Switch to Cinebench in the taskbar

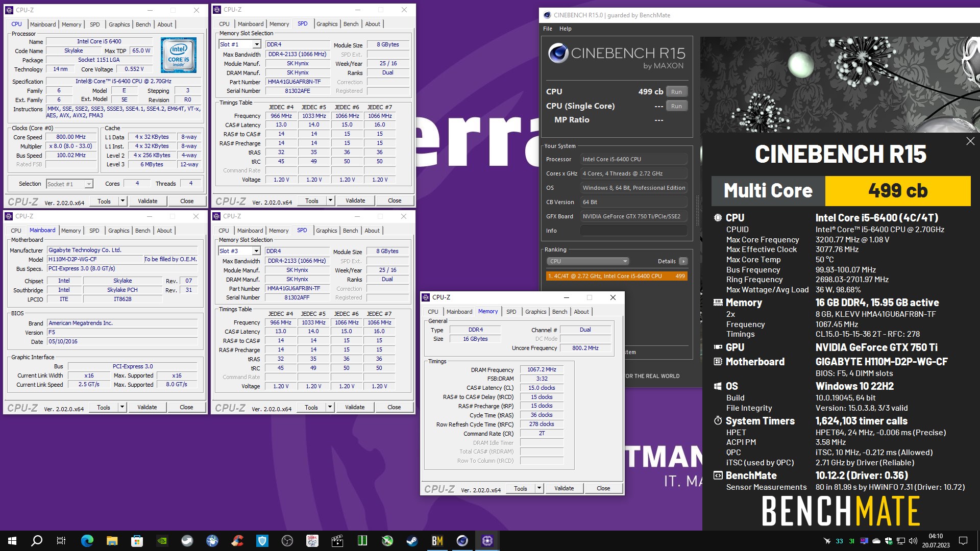click(462, 541)
